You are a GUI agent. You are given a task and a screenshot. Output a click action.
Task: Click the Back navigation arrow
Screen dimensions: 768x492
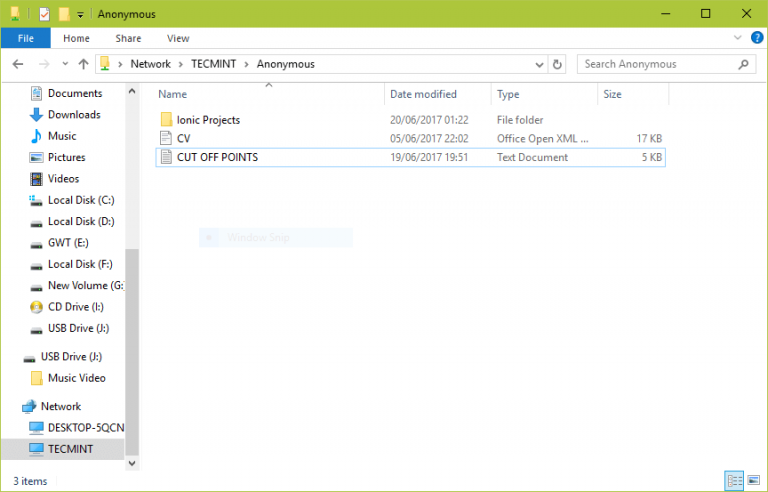click(x=18, y=64)
